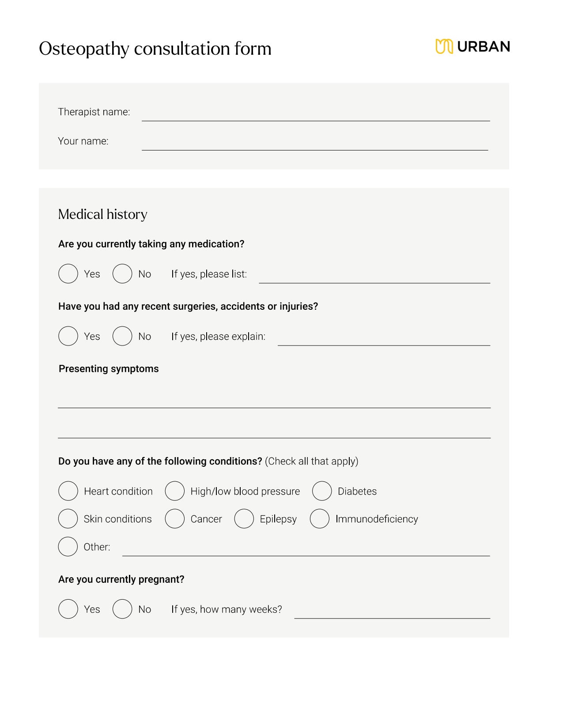Viewport: 563px width, 728px height.
Task: Click the Your name field
Action: (315, 144)
